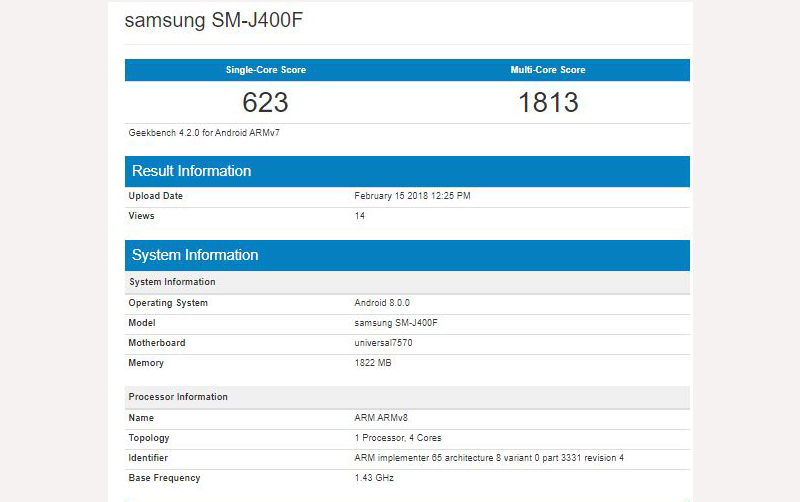800x502 pixels.
Task: Select the Identifier label
Action: tap(148, 458)
